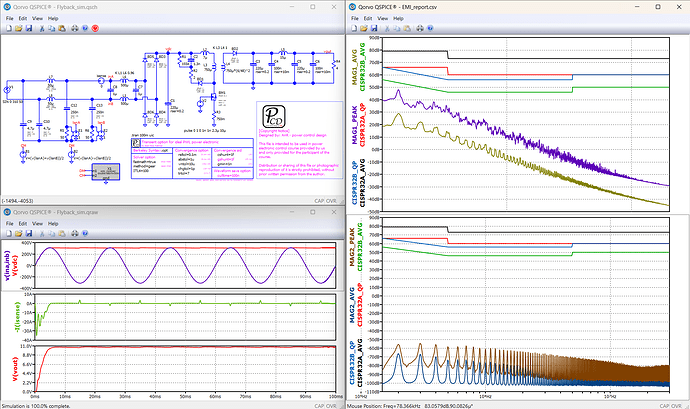Open File menu in Flyback_sim.qsch window

coord(10,18)
